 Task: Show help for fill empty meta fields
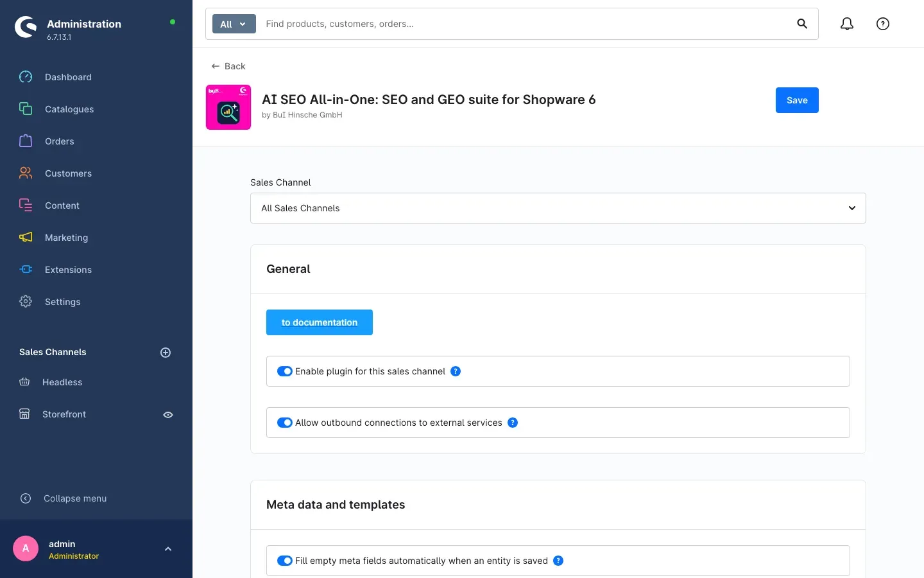tap(558, 561)
